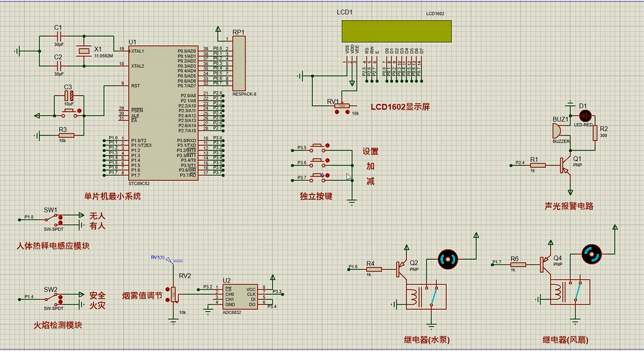Click the LCD1602 display screen
Viewport: 644px width, 351px height.
point(396,31)
